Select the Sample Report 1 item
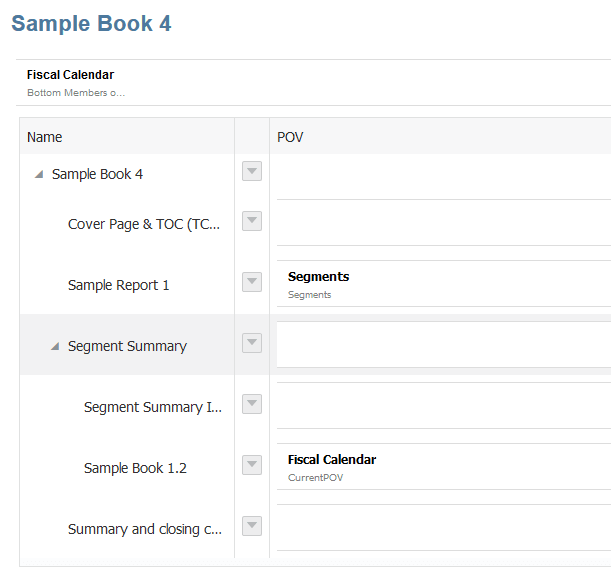The image size is (611, 573). [x=118, y=285]
